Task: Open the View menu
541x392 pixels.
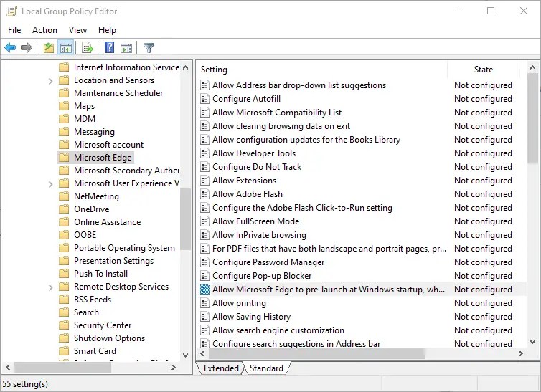Action: (x=77, y=30)
